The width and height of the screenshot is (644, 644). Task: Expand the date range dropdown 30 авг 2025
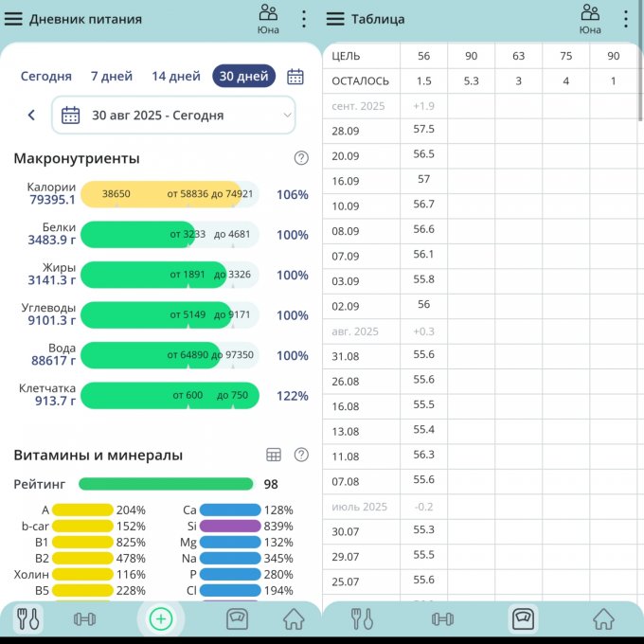pos(173,116)
